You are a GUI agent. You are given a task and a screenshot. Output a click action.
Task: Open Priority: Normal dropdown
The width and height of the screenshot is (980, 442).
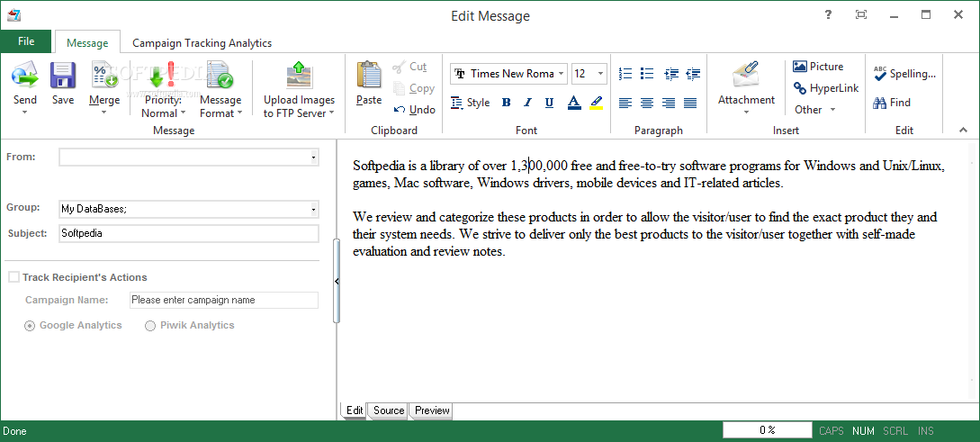click(163, 107)
